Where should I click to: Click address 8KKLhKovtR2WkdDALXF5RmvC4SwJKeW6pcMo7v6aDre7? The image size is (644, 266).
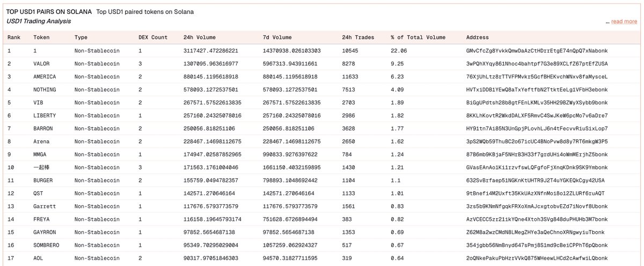pos(537,115)
